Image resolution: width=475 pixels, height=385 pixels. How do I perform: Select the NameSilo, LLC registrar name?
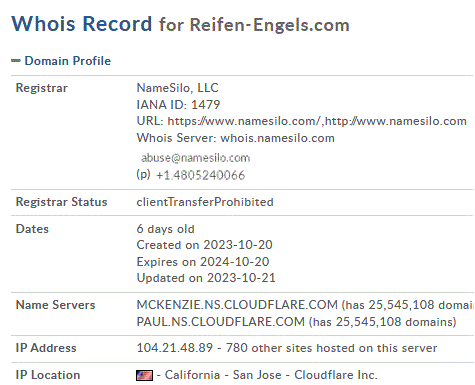pyautogui.click(x=177, y=88)
